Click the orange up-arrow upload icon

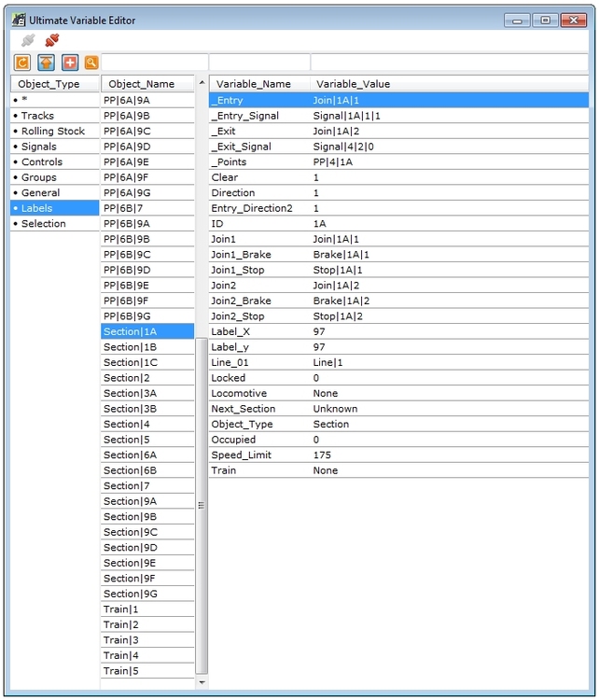45,63
